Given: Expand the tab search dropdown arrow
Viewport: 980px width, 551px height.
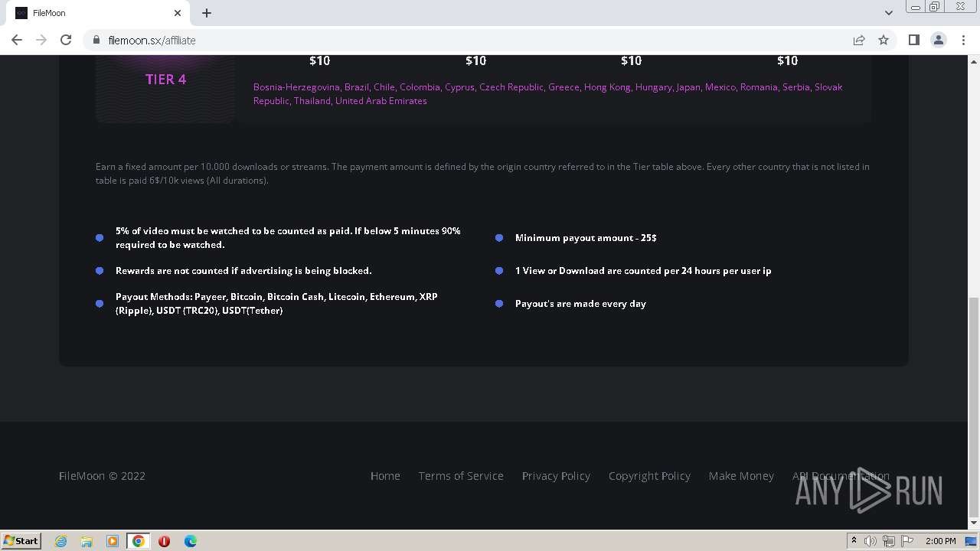Looking at the screenshot, I should point(888,13).
